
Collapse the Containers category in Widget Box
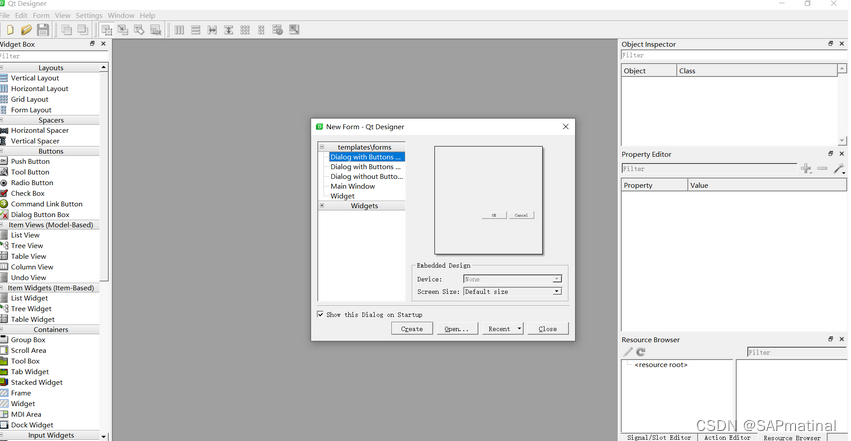[x=2, y=329]
